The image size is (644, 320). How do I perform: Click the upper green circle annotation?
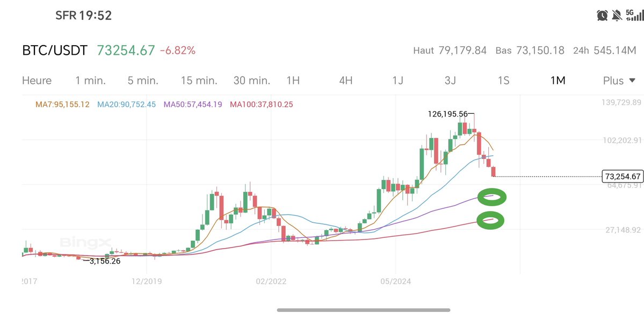pyautogui.click(x=491, y=197)
